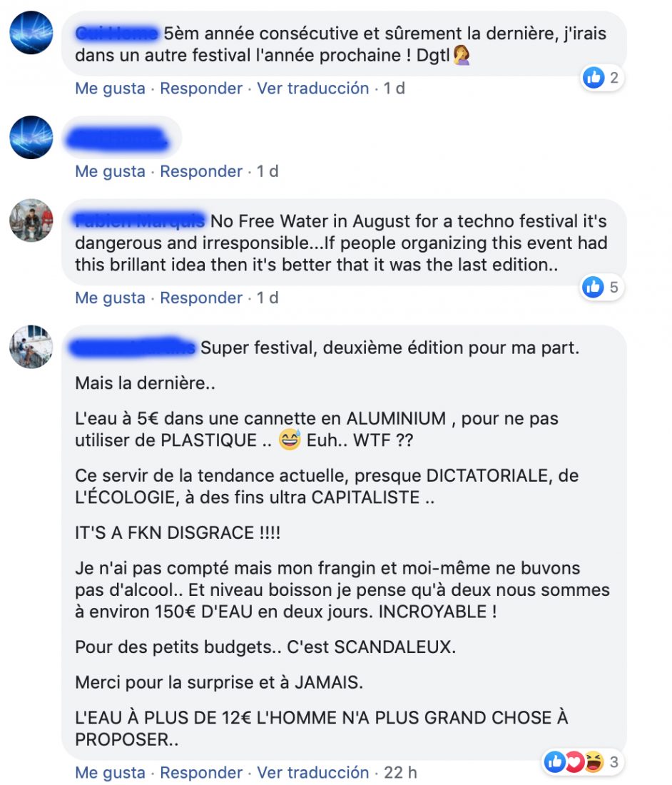Image resolution: width=672 pixels, height=785 pixels.
Task: Click the heart reaction icon on the last comment
Action: point(574,762)
